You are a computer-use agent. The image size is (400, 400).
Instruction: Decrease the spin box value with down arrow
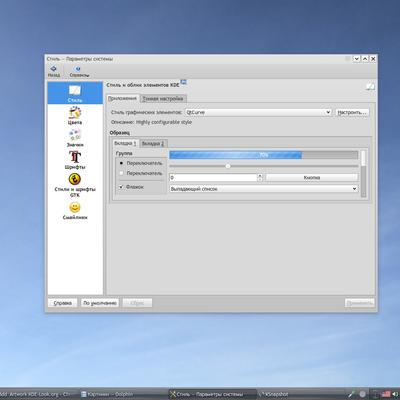(x=260, y=180)
